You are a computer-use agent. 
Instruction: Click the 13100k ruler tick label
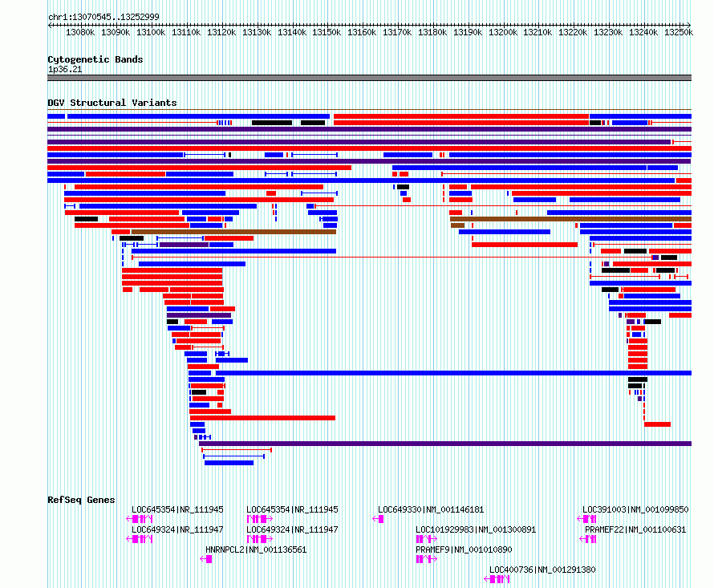click(x=151, y=32)
